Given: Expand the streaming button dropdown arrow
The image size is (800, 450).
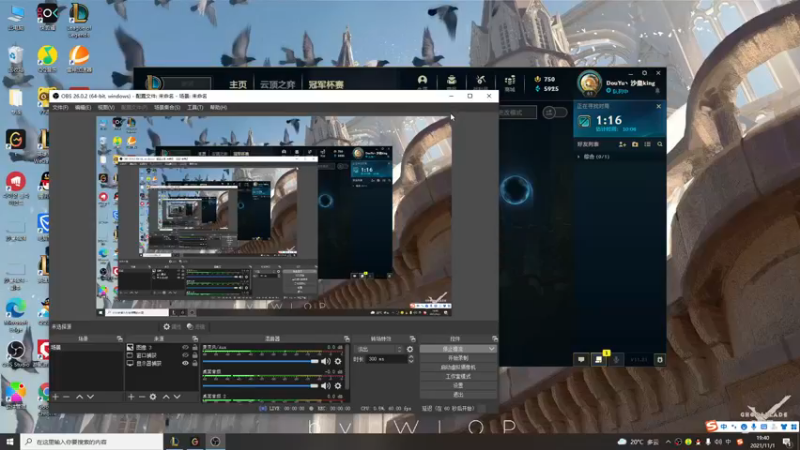Looking at the screenshot, I should (x=492, y=349).
